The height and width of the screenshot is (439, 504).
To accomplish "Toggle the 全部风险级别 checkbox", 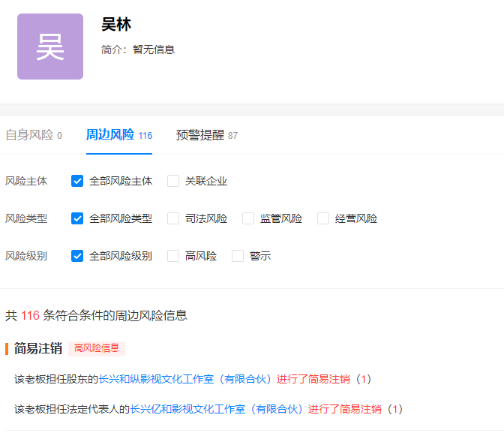I will point(77,256).
